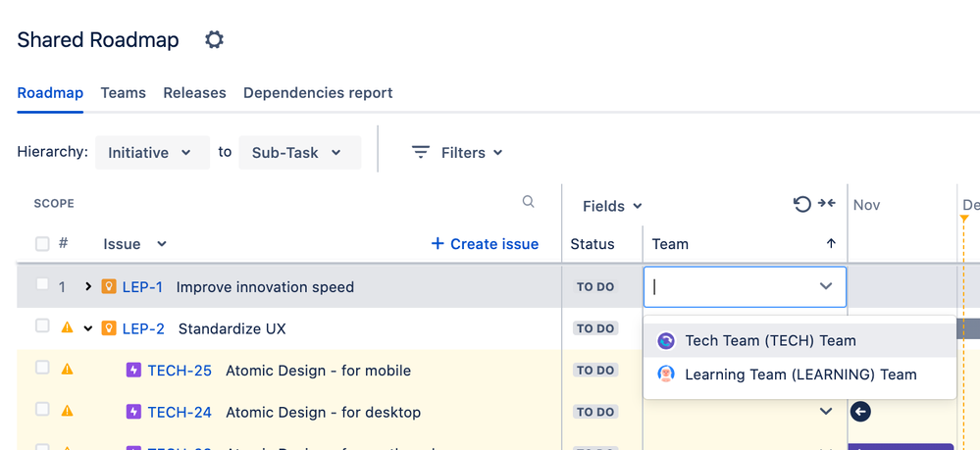The width and height of the screenshot is (980, 450).
Task: Toggle the select-all checkbox in the header
Action: (x=42, y=244)
